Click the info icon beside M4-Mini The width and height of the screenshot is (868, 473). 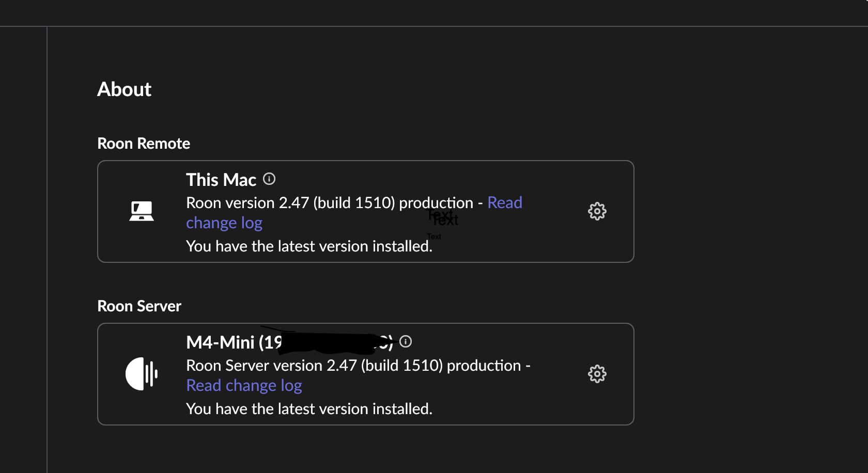tap(406, 341)
